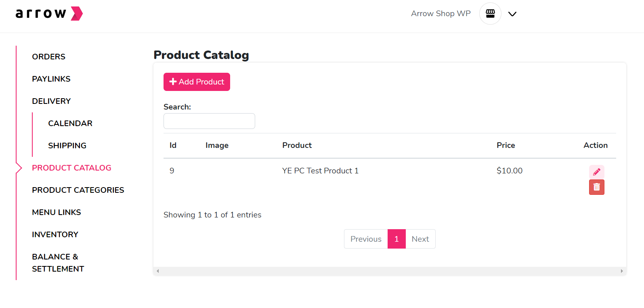Click the horizontal scrollbar right arrow
This screenshot has height=308, width=644.
[622, 271]
